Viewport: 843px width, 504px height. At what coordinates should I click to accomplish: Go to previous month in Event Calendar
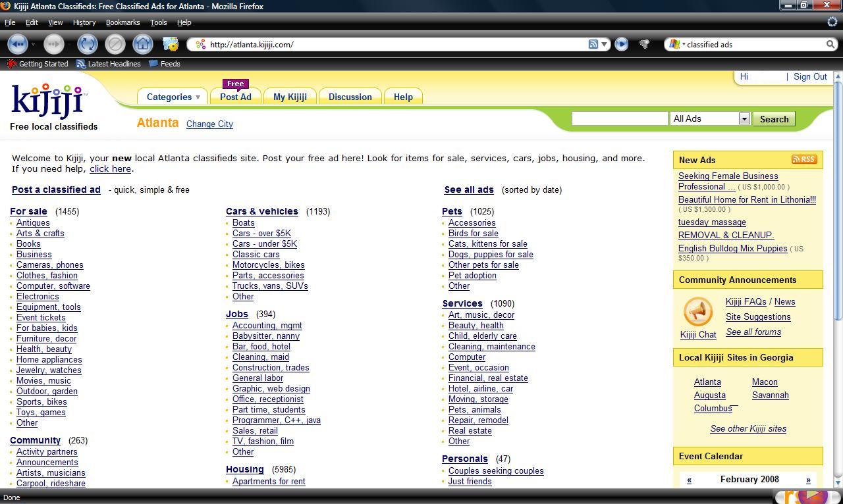point(689,480)
